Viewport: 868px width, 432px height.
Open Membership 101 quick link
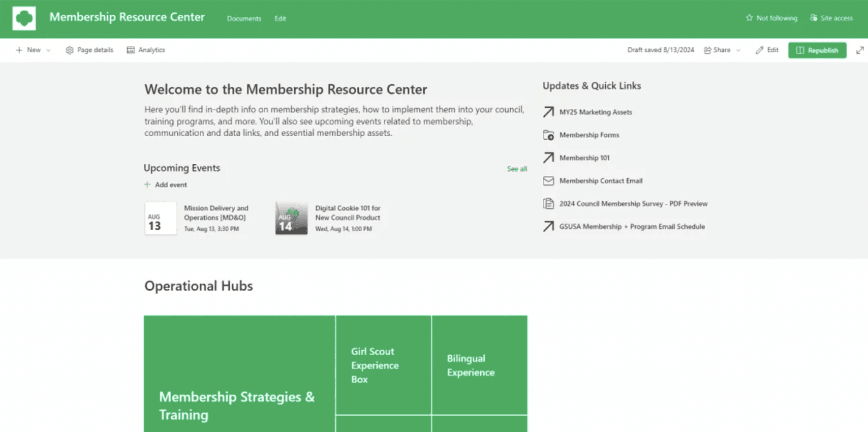[x=584, y=158]
